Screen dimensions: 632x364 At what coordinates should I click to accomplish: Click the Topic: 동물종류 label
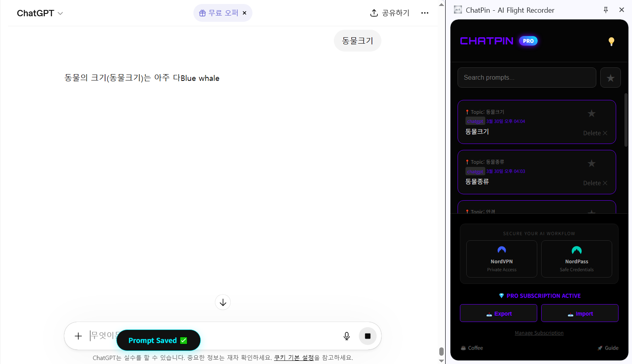(485, 162)
